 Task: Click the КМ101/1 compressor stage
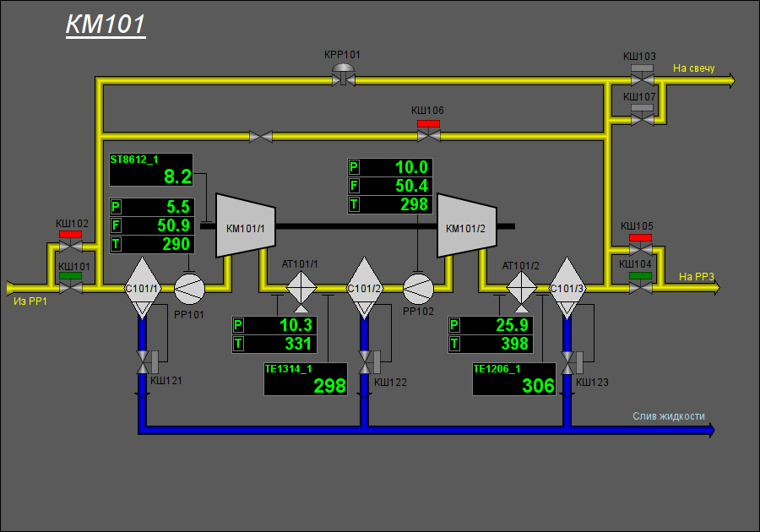(246, 225)
